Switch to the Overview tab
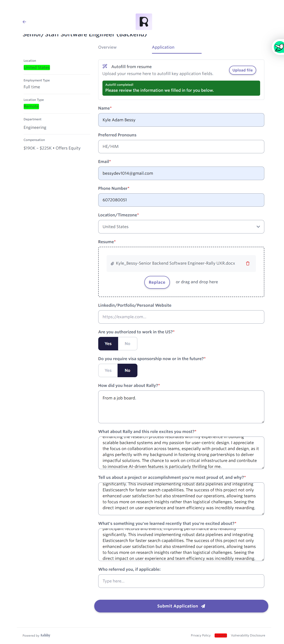Screen dimensions: 284x644 [x=107, y=47]
